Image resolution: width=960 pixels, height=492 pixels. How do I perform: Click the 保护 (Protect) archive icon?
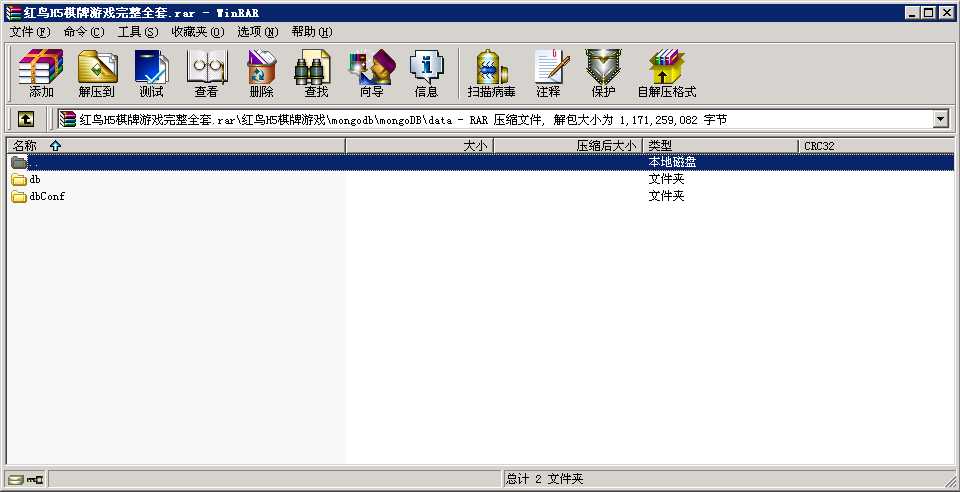click(x=603, y=73)
